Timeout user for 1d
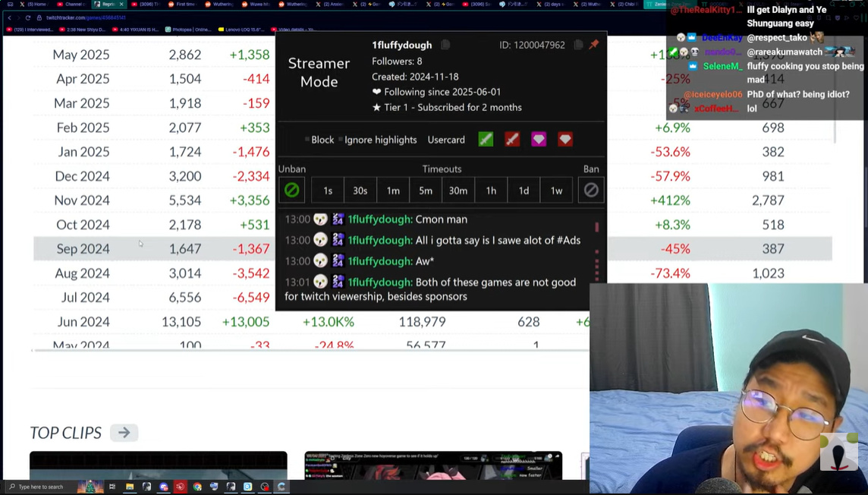The height and width of the screenshot is (495, 868). point(524,191)
